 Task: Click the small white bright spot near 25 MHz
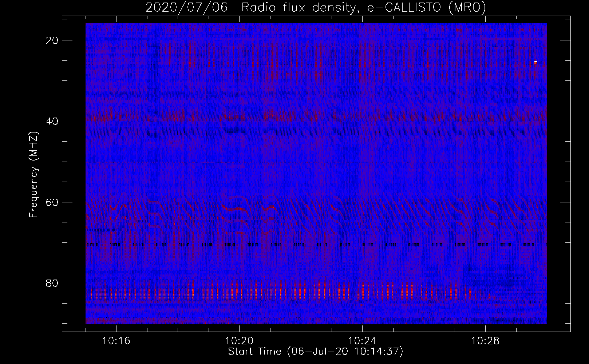[x=535, y=62]
